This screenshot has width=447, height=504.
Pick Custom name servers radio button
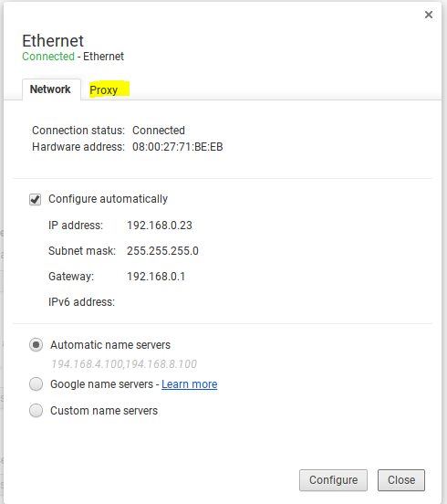tap(36, 411)
